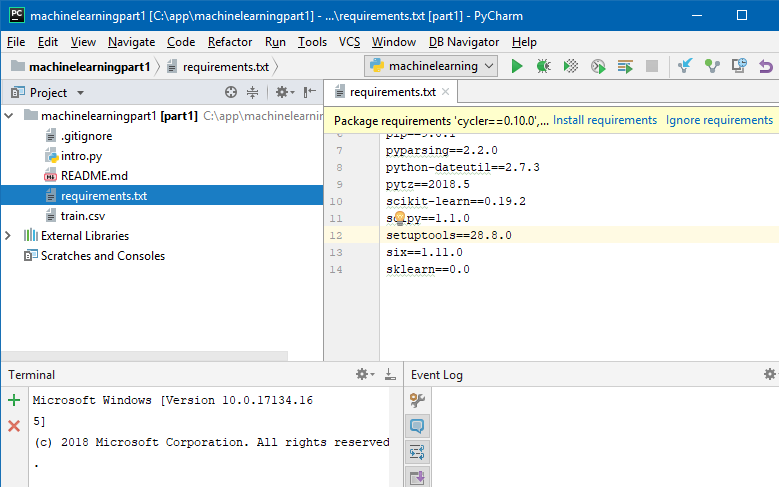Run with coverage icon in the toolbar
Screen dimensions: 779x487
(571, 66)
